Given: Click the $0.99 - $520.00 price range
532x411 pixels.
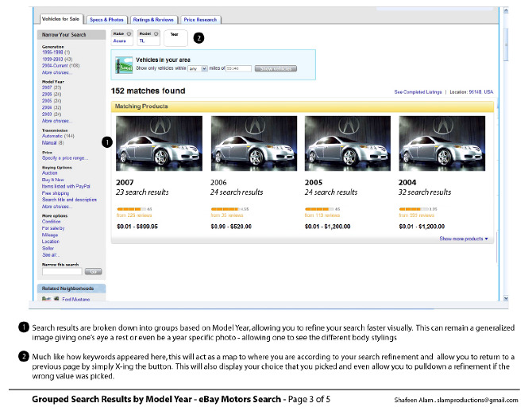Looking at the screenshot, I should pos(231,227).
